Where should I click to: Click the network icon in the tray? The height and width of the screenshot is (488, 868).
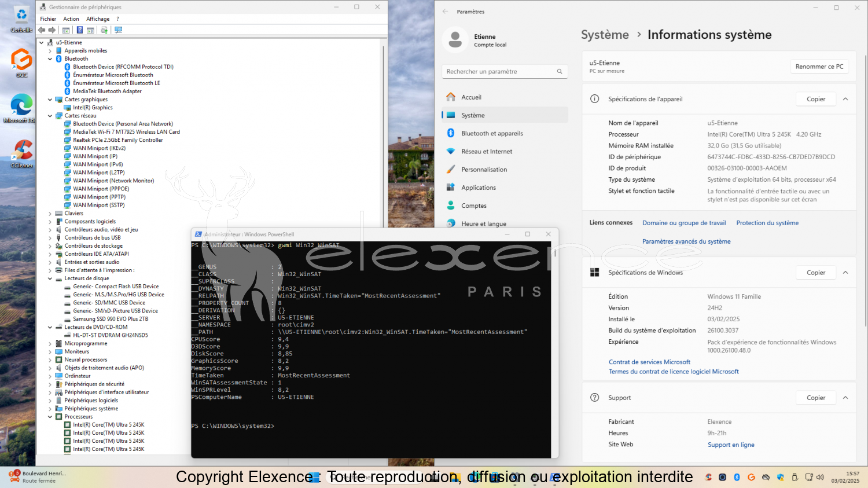(809, 477)
